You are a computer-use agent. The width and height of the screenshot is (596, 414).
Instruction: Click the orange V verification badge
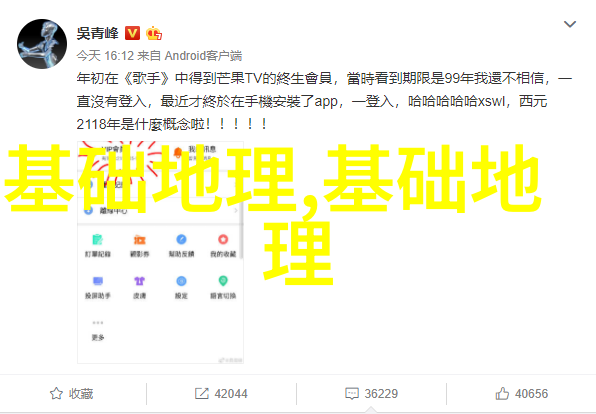132,33
